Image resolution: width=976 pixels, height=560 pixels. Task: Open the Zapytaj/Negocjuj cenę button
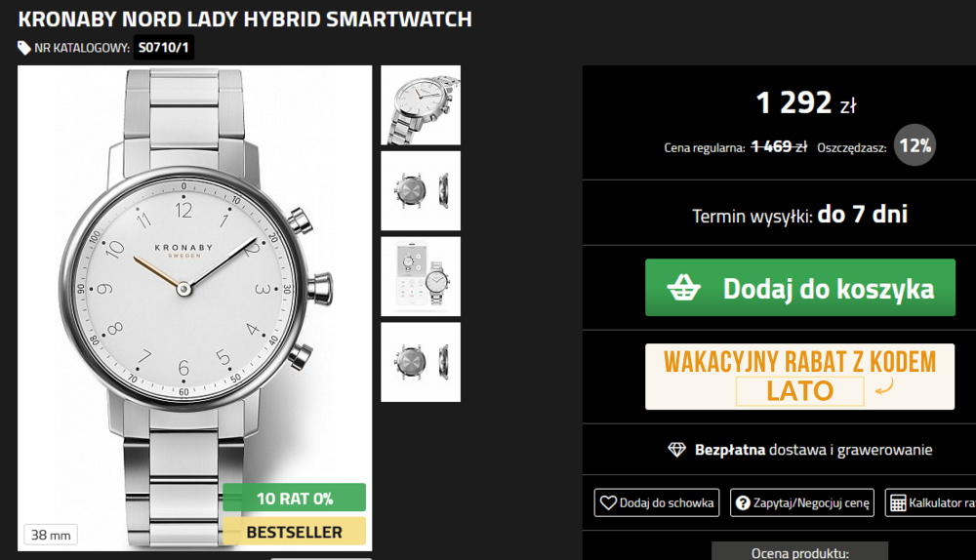pyautogui.click(x=801, y=502)
